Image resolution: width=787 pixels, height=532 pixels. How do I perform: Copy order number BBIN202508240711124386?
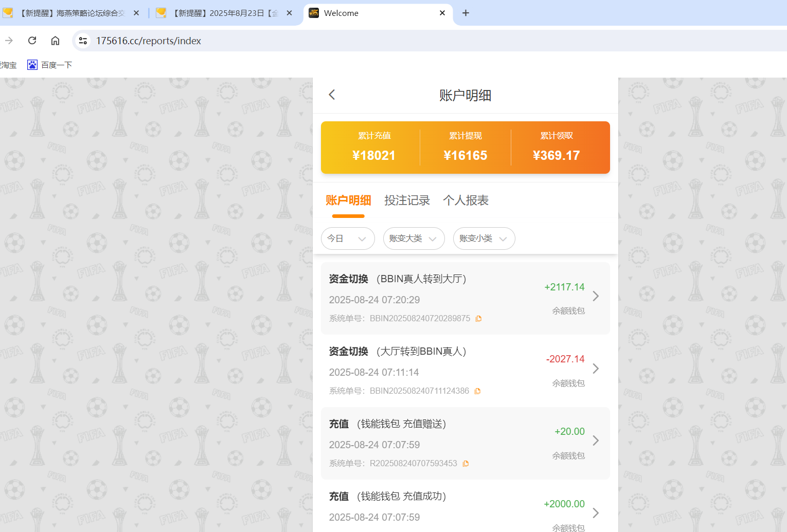[x=477, y=391]
